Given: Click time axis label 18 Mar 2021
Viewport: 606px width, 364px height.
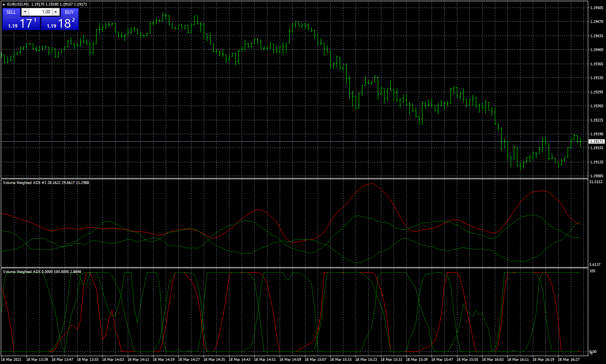Looking at the screenshot, I should point(11,360).
